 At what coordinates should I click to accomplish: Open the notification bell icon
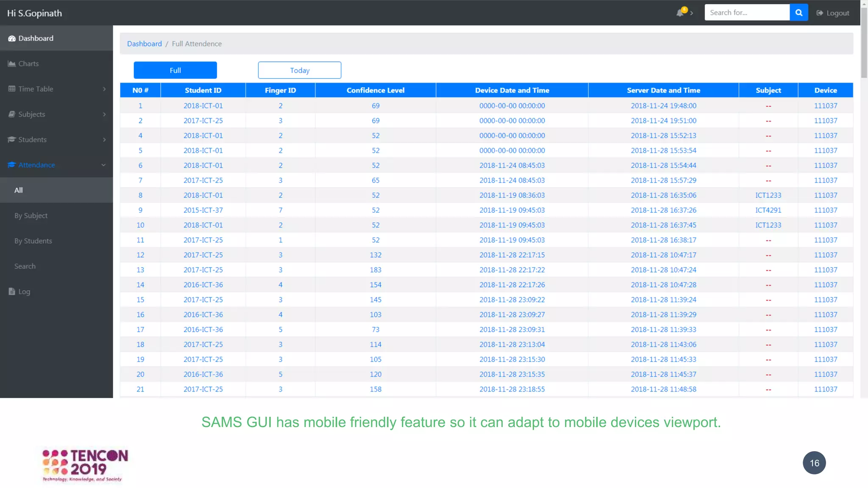tap(681, 13)
